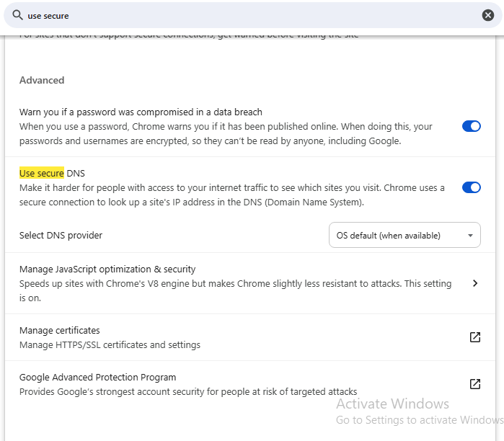This screenshot has height=441, width=504.
Task: Select the Google Advanced Protection Program title
Action: [x=97, y=377]
